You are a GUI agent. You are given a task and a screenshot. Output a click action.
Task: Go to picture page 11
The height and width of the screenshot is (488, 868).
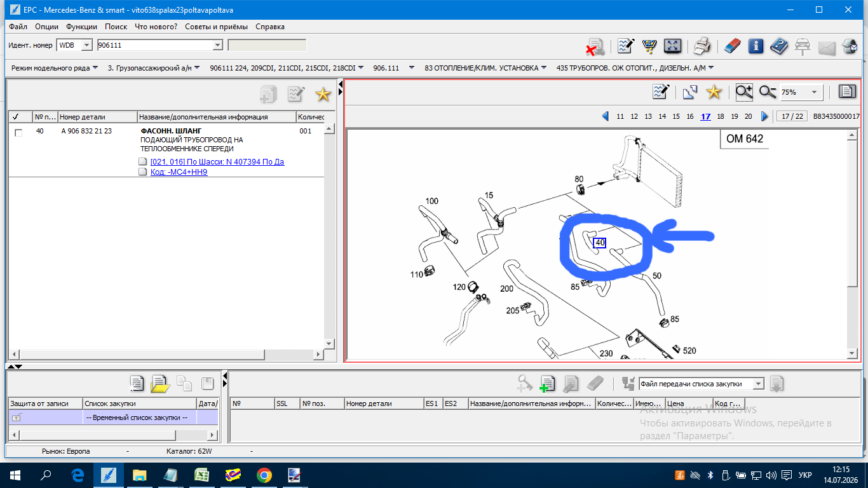click(x=620, y=117)
